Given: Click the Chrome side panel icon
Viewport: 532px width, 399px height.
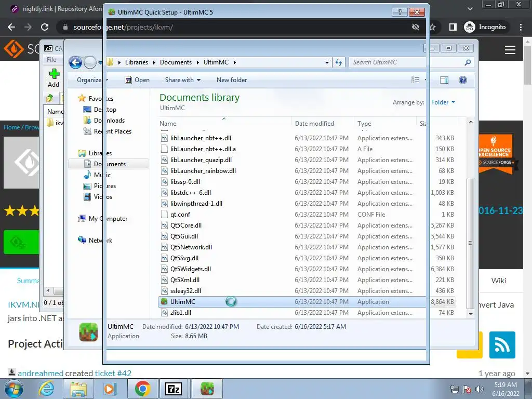Looking at the screenshot, I should click(453, 27).
